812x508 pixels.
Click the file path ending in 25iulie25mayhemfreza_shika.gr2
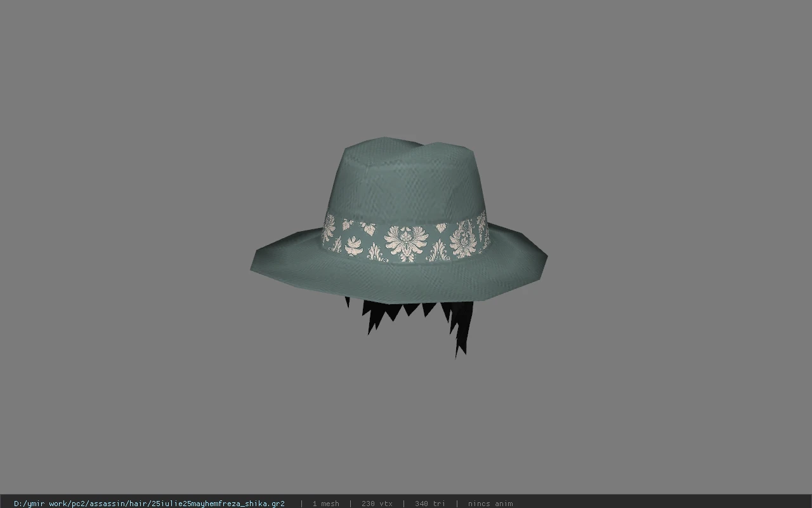coord(149,504)
